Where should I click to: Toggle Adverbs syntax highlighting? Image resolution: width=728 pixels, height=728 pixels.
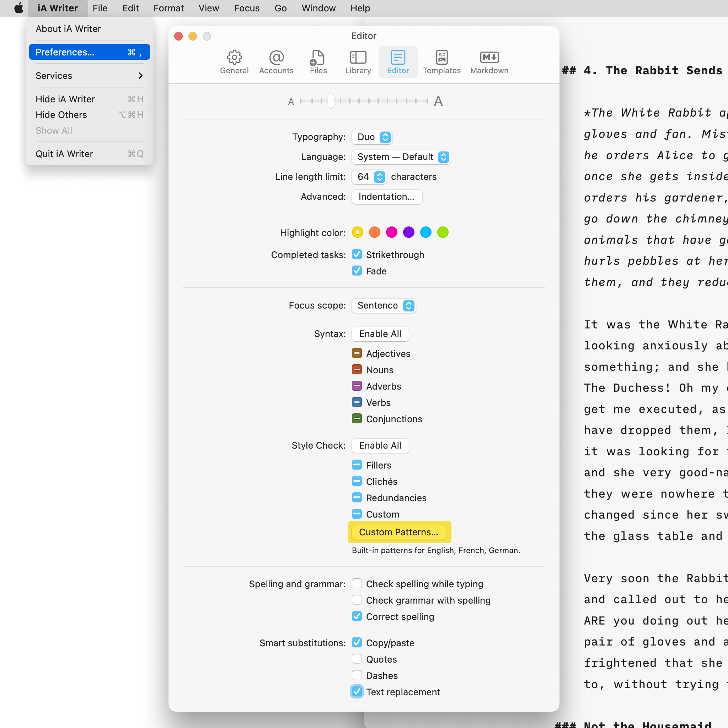[x=357, y=386]
